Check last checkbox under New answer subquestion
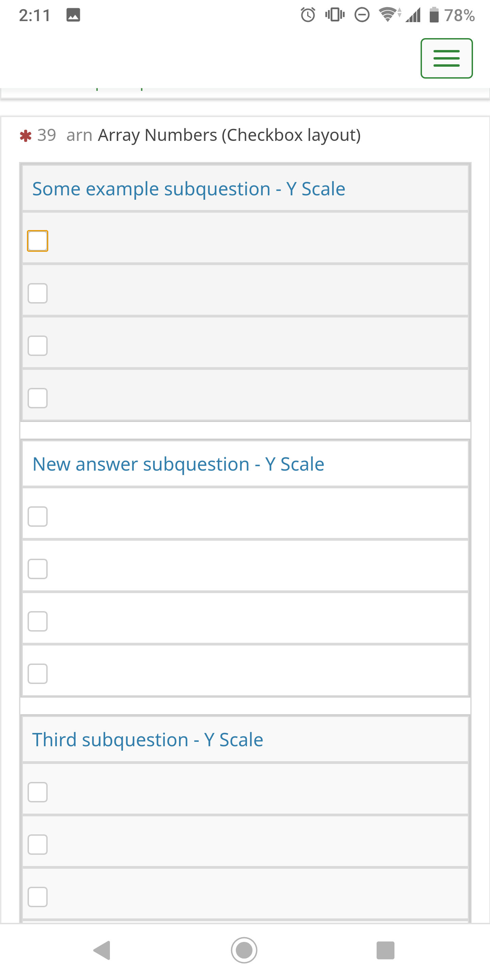Screen dimensions: 490x980 click(38, 674)
